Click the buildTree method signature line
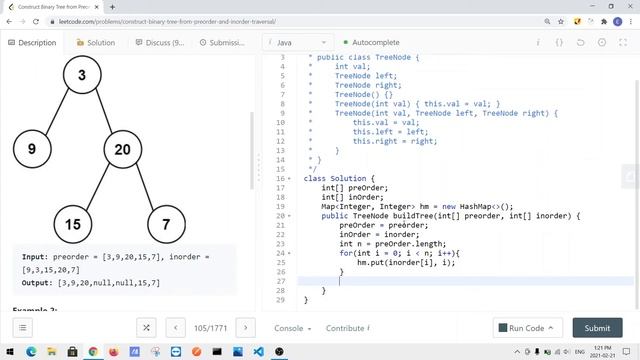Screen dimensions: 640x360 point(451,216)
